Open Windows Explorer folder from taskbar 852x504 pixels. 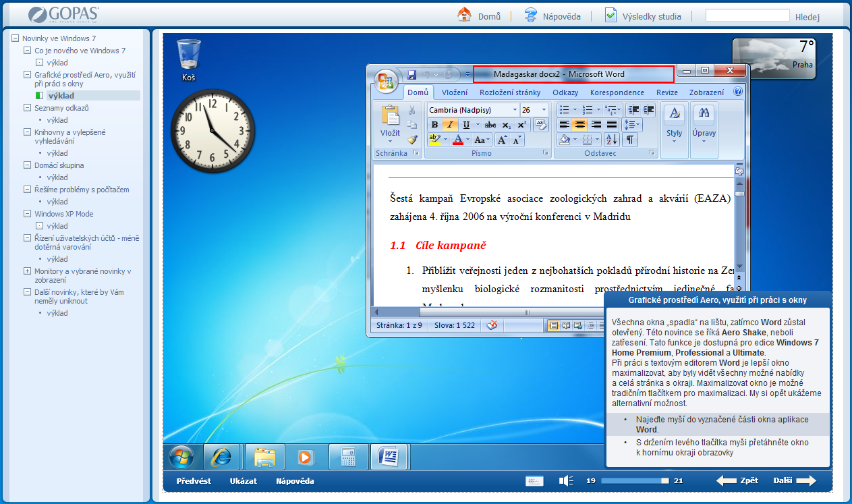coord(264,457)
